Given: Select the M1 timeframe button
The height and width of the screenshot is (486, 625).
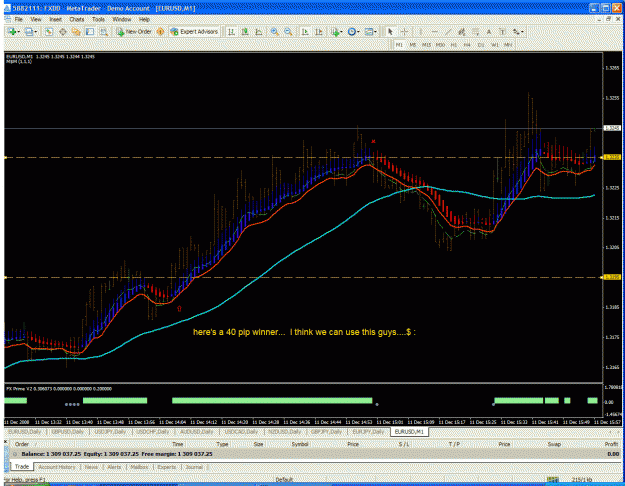Looking at the screenshot, I should coord(399,45).
